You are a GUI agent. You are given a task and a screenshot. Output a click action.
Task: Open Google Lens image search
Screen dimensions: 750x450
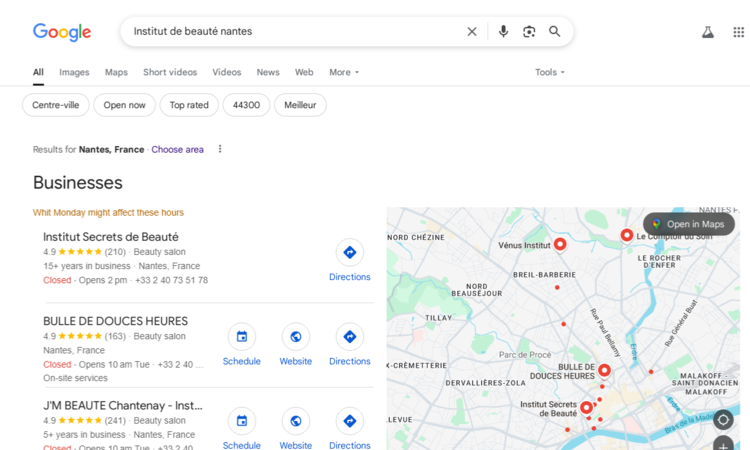point(529,32)
